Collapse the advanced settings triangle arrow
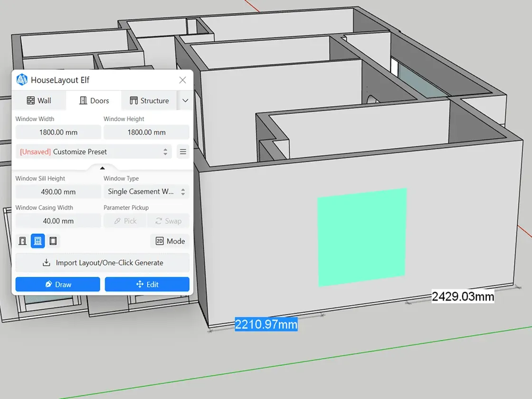 click(102, 168)
